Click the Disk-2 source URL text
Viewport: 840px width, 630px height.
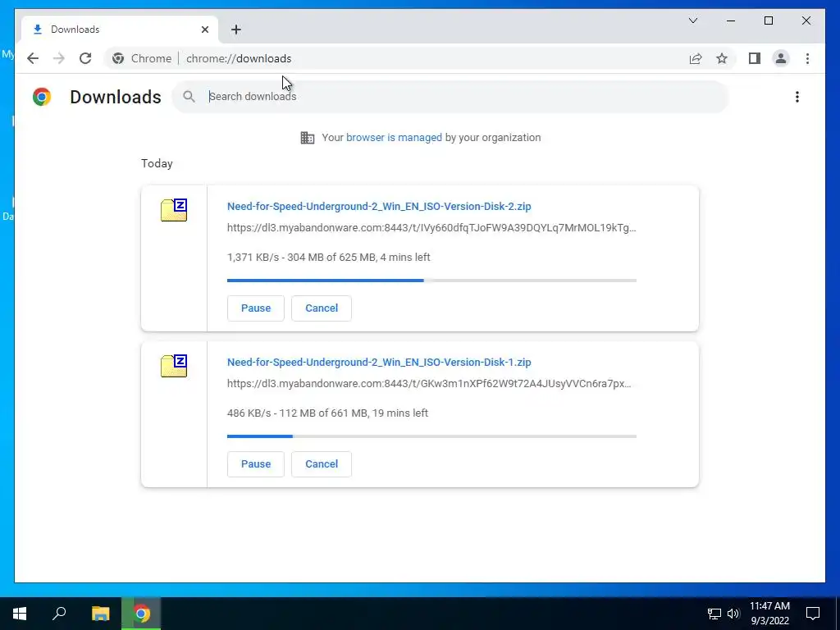(x=431, y=228)
